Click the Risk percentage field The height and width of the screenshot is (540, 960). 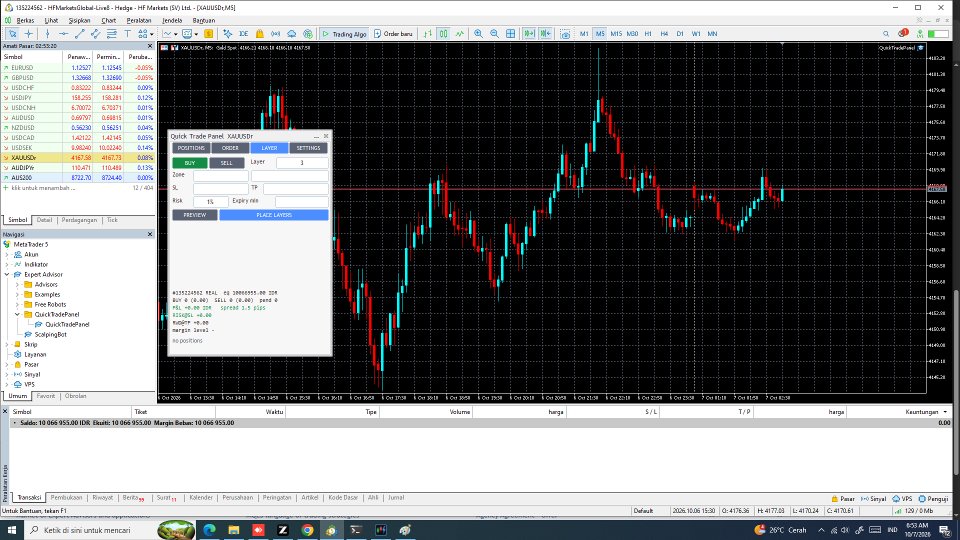[211, 201]
